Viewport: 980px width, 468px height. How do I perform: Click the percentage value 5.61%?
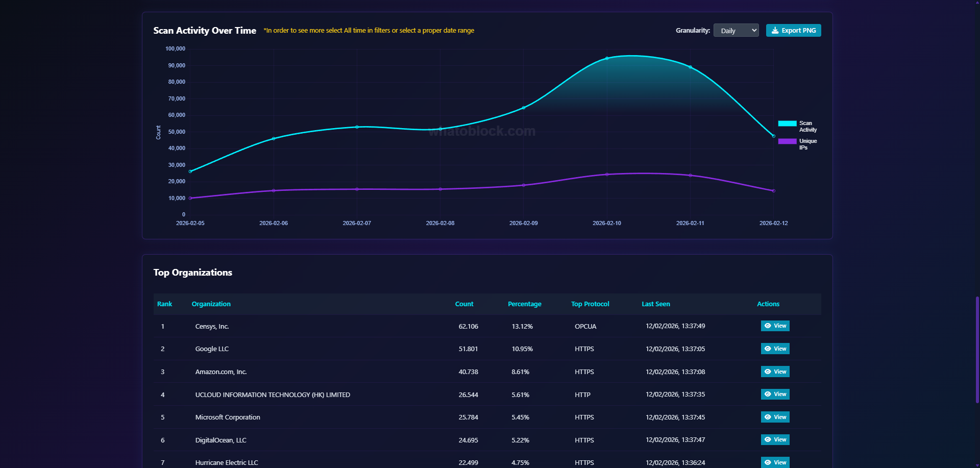coord(521,395)
